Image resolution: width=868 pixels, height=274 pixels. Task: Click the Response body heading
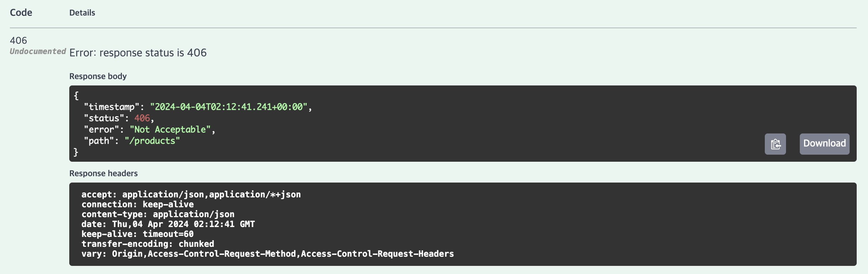coord(98,76)
